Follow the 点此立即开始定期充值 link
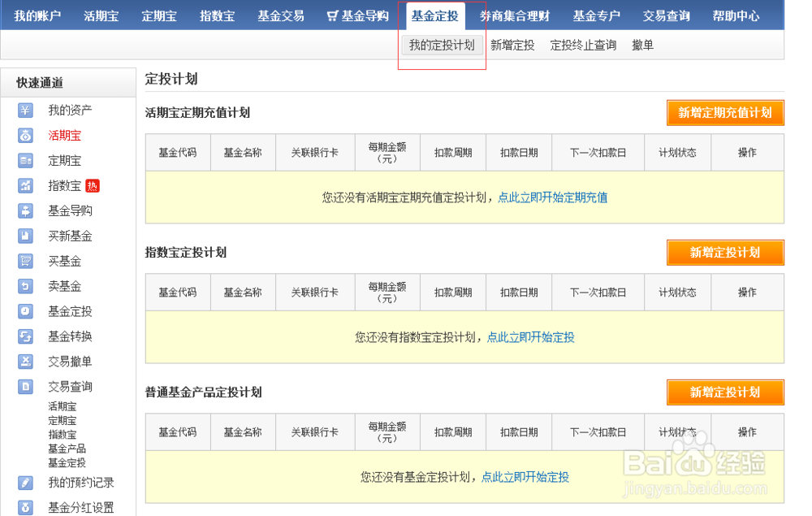 [x=552, y=197]
